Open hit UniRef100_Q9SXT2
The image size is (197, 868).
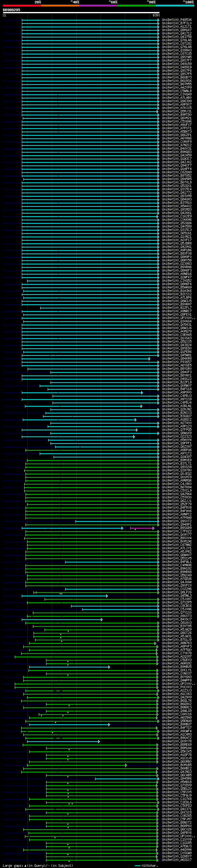[177, 521]
